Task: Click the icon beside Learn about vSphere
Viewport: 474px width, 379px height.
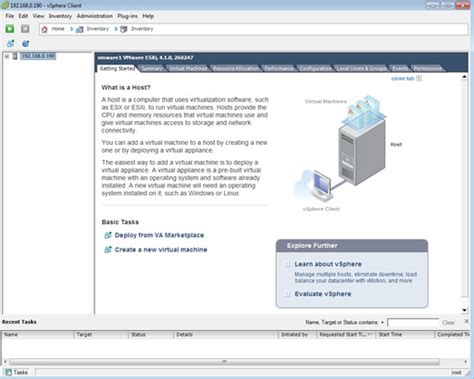Action: click(x=287, y=264)
